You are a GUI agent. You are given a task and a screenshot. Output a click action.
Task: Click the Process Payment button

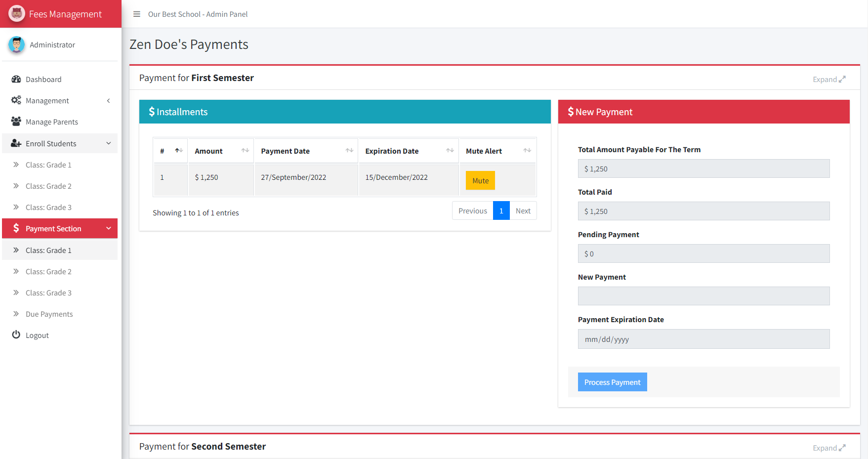pyautogui.click(x=612, y=382)
